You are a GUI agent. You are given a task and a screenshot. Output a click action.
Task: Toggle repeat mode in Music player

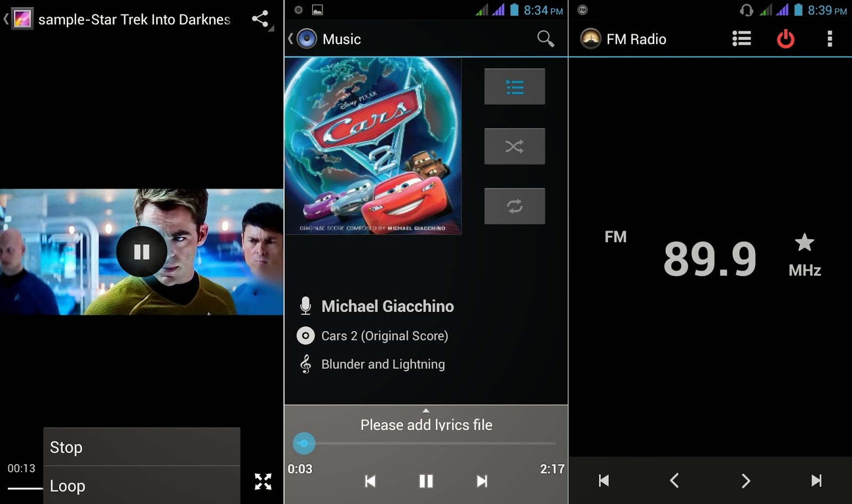[514, 206]
